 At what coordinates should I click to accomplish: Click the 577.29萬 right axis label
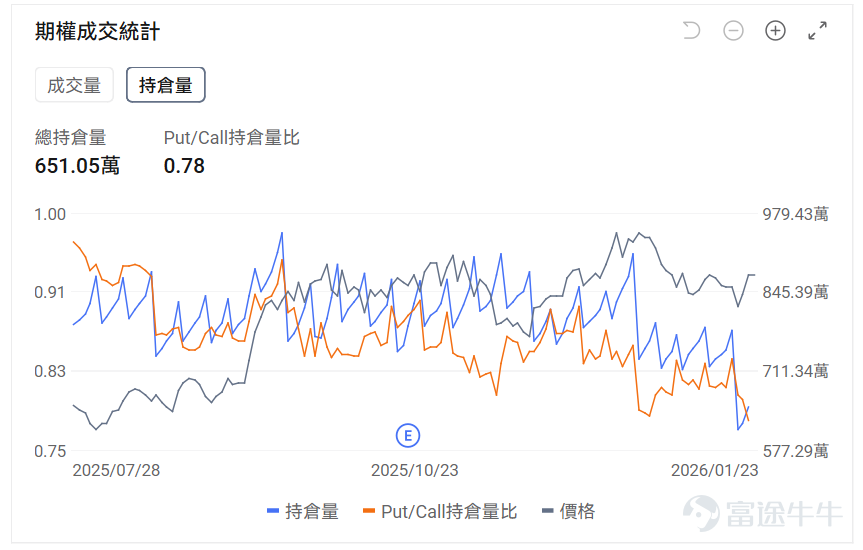tap(795, 451)
